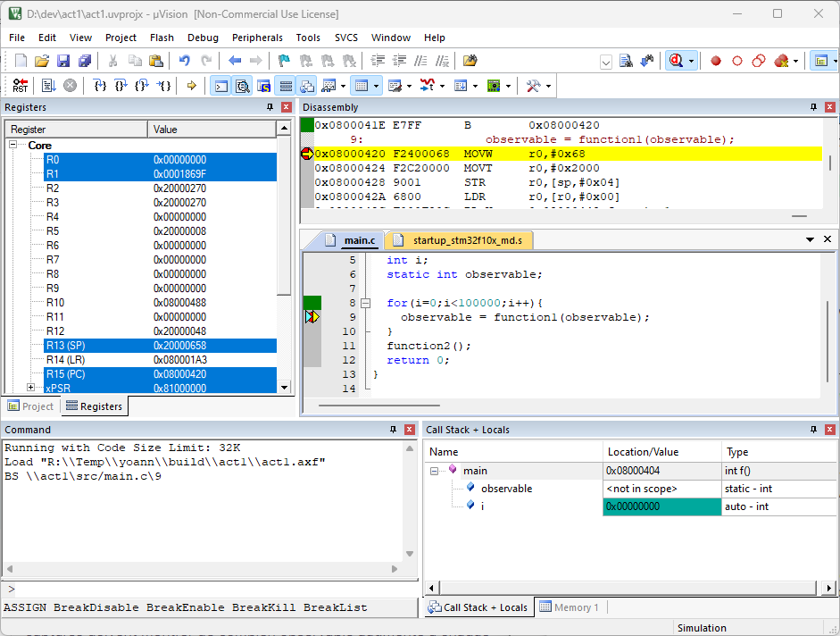This screenshot has height=636, width=840.
Task: Click the Insert/Remove Breakpoint red dot icon
Action: click(x=716, y=61)
